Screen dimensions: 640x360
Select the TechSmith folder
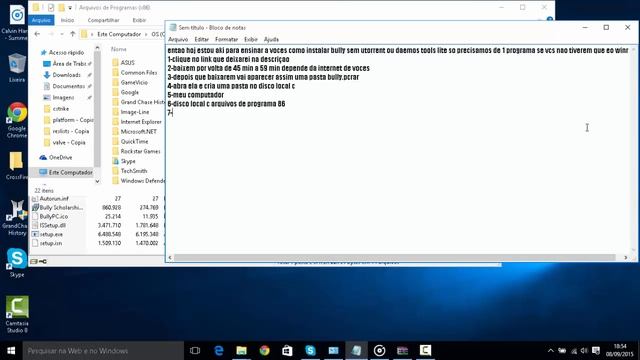tap(133, 171)
